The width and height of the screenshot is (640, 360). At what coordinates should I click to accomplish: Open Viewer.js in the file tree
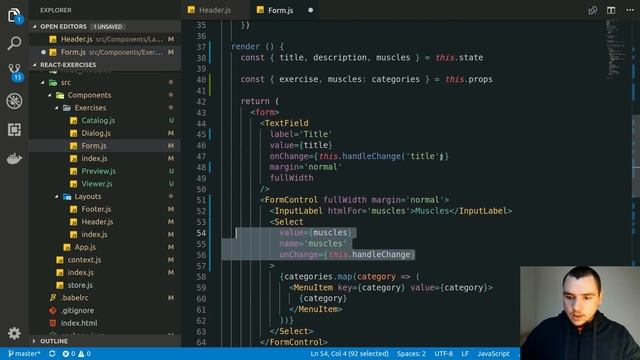pos(97,184)
